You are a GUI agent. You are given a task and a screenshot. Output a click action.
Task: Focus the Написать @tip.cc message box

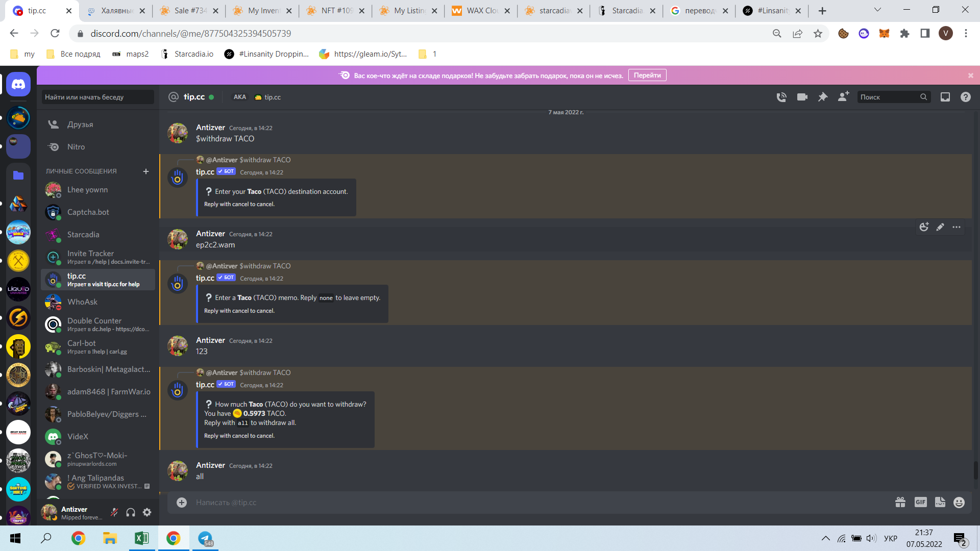point(541,503)
